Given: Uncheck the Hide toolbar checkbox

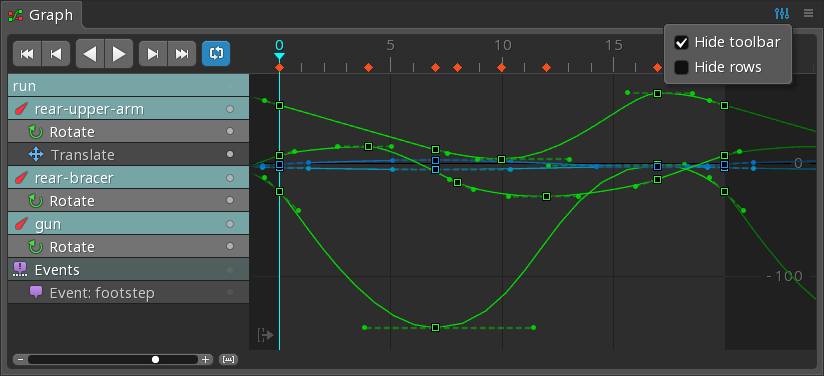Looking at the screenshot, I should coord(682,42).
